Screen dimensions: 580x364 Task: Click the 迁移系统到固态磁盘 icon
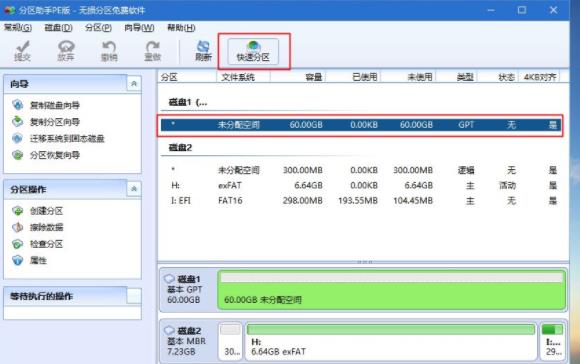click(x=17, y=138)
